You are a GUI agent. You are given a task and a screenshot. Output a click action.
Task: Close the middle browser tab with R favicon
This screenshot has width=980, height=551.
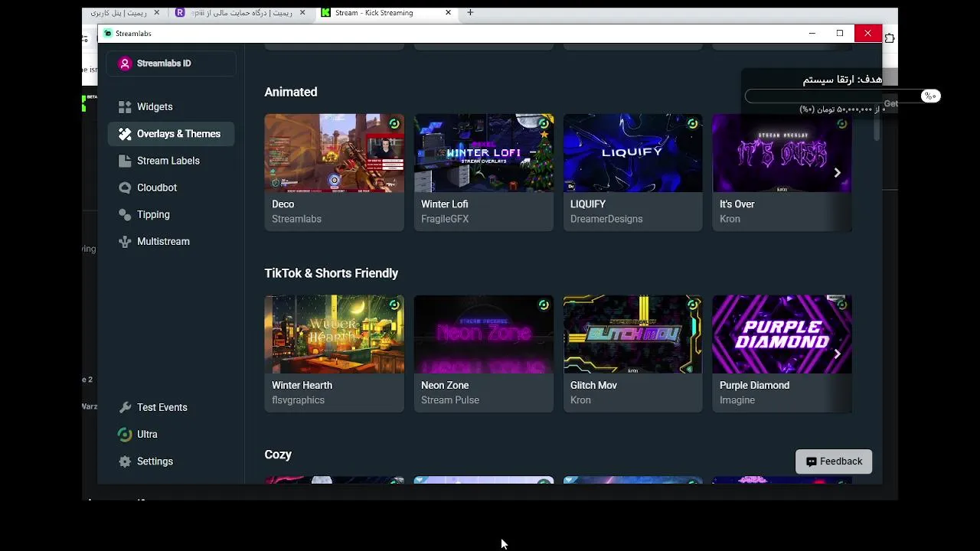302,12
